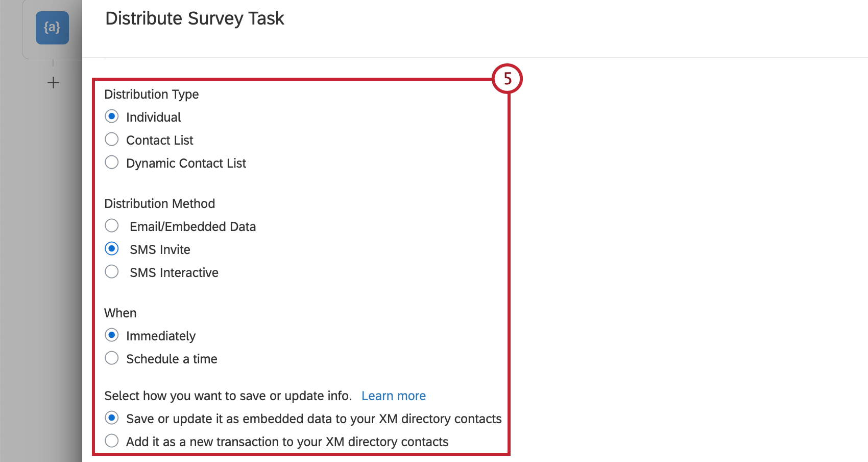Choose Schedule a time option
Viewport: 868px width, 462px height.
point(112,358)
